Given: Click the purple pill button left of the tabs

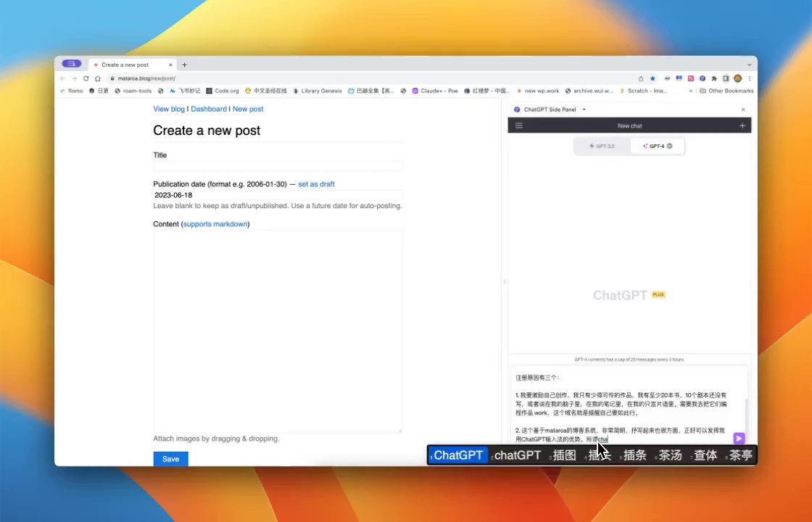Looking at the screenshot, I should point(72,64).
